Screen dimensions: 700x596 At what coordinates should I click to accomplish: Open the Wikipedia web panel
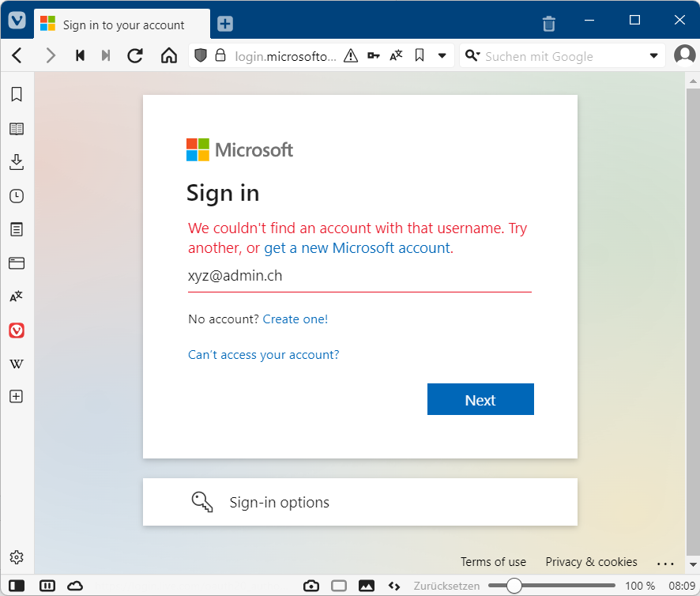(x=16, y=364)
